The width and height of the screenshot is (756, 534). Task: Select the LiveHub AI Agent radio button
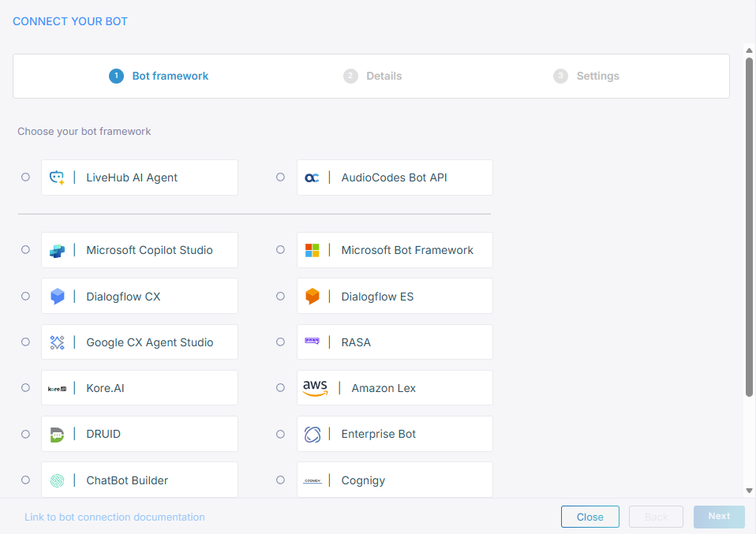(25, 177)
